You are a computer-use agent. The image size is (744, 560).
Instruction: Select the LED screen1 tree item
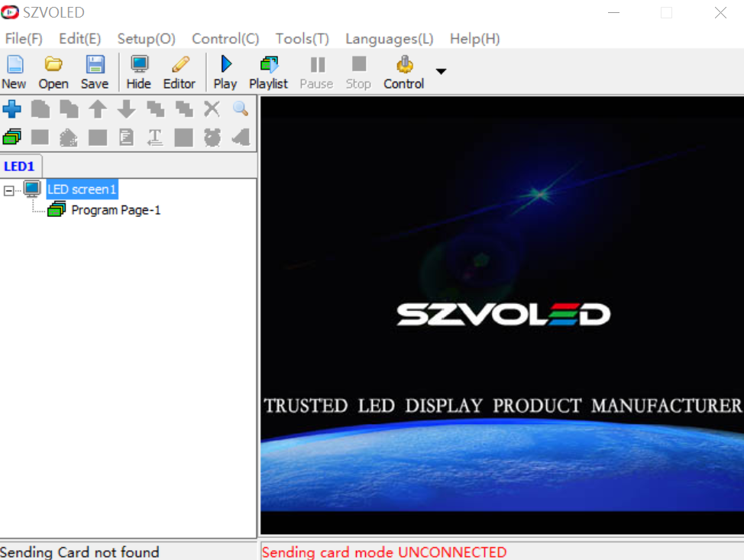pos(82,189)
